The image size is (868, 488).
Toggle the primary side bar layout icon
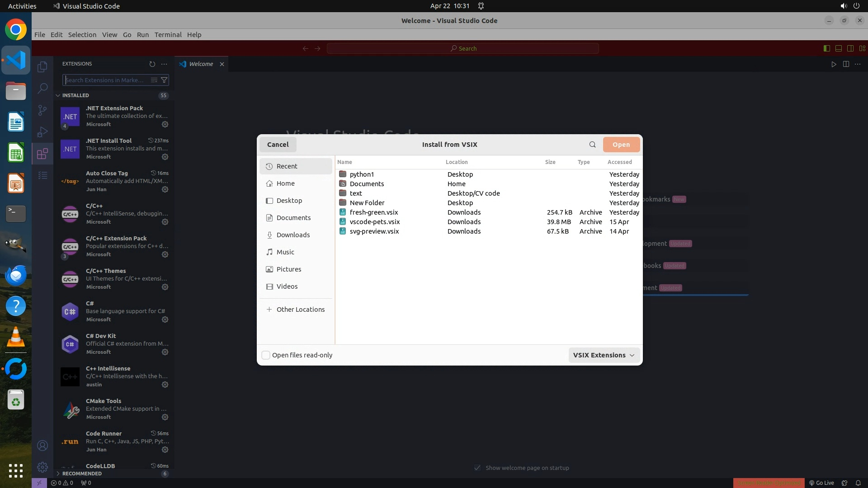(826, 48)
